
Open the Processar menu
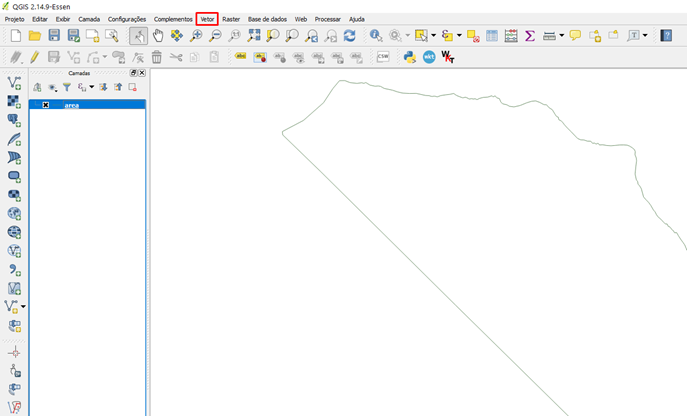(x=327, y=19)
